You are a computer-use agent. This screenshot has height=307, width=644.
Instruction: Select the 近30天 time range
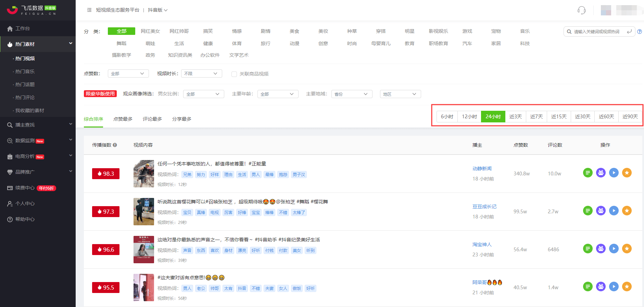tap(583, 117)
